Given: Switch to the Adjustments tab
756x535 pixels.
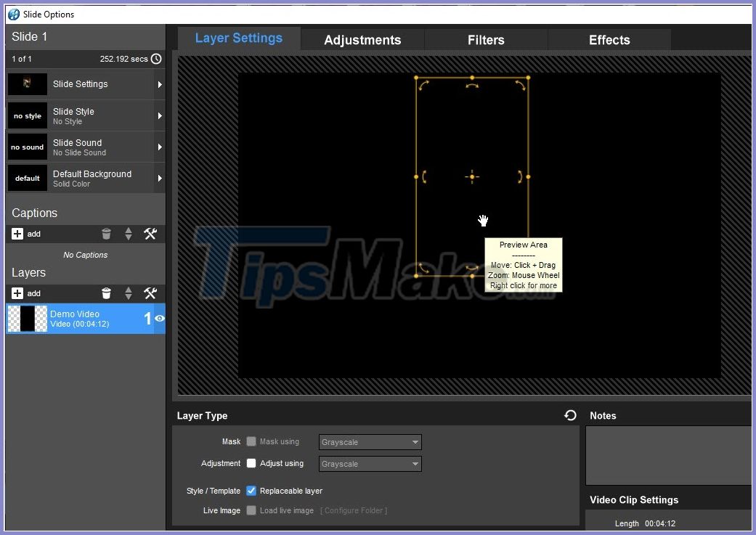Looking at the screenshot, I should click(362, 40).
